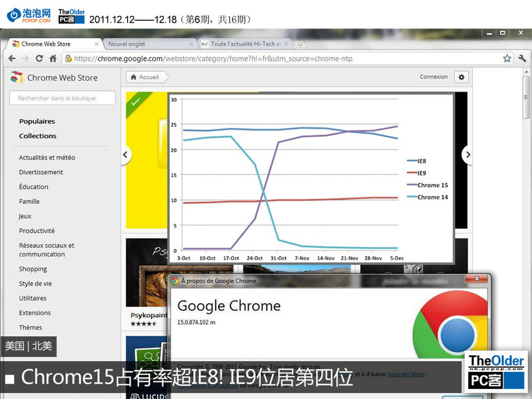
Task: Browse the Productivité category
Action: point(37,231)
